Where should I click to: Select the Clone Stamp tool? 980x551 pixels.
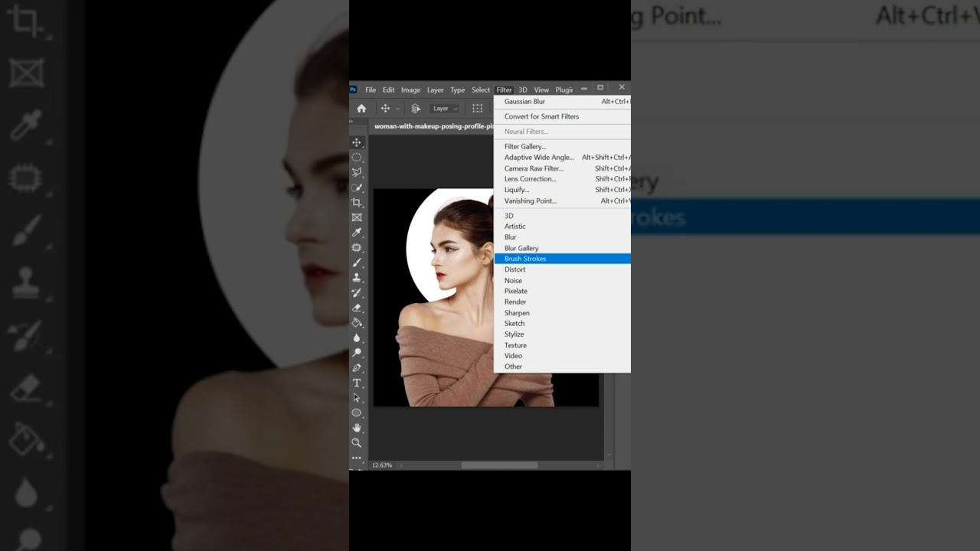[x=357, y=278]
